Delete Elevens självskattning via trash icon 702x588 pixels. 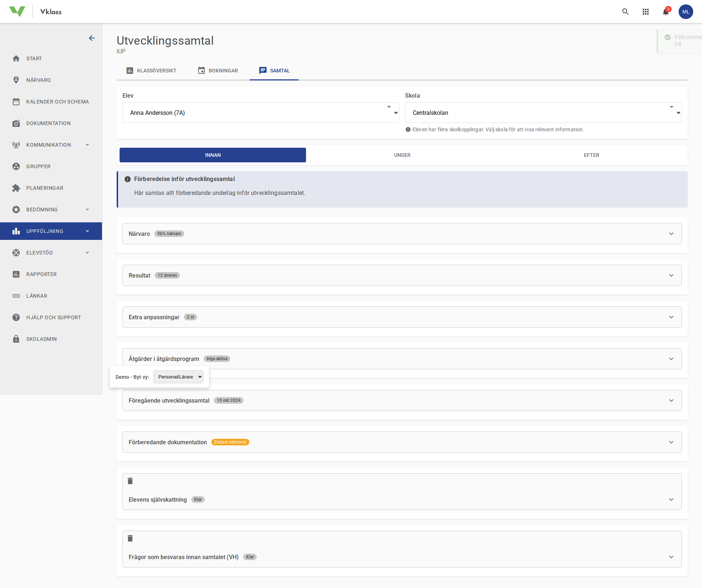click(130, 481)
